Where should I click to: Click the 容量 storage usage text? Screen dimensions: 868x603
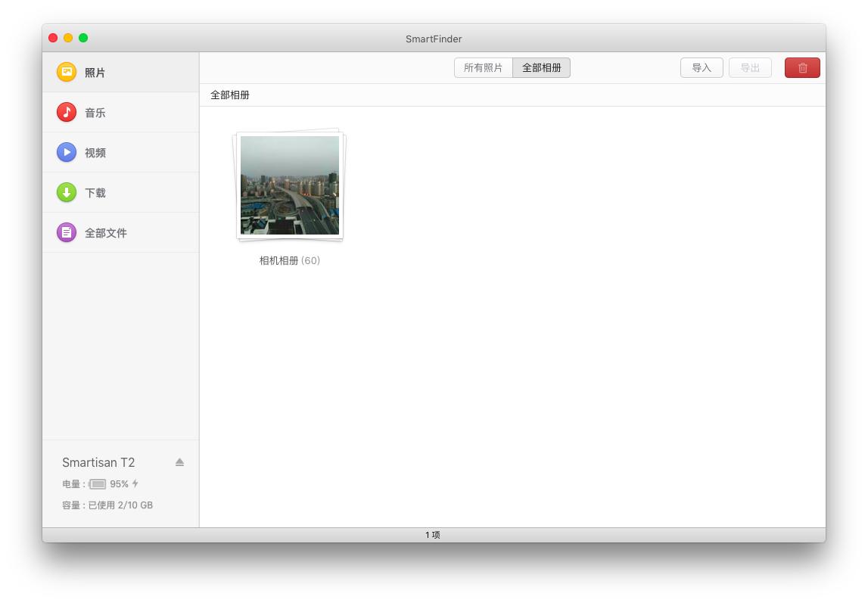click(107, 505)
